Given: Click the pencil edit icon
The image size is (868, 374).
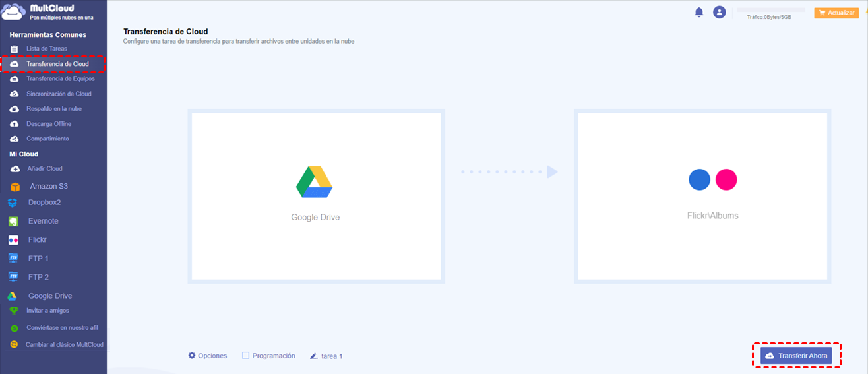Looking at the screenshot, I should pos(314,356).
